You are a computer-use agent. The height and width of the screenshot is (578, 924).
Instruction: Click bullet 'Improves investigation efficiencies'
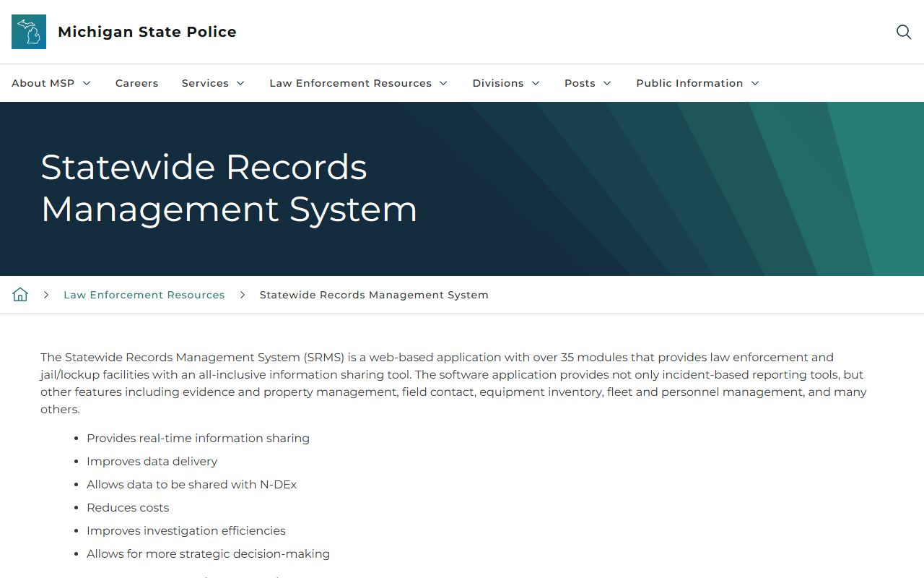186,530
